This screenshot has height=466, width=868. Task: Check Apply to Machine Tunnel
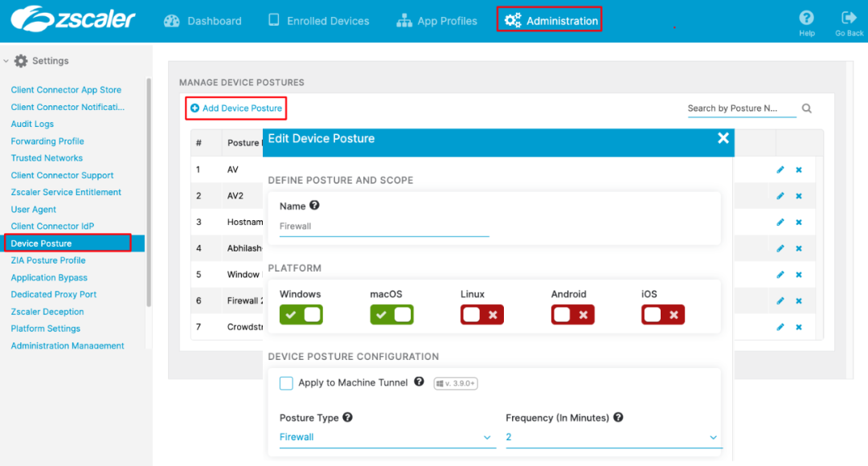(x=286, y=383)
